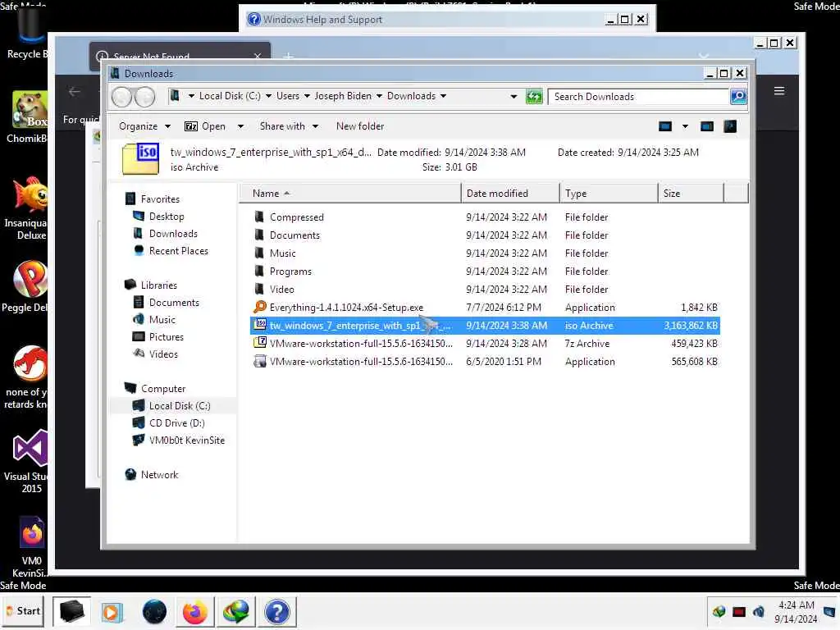The height and width of the screenshot is (630, 840).
Task: Expand the Users breadcrumb arrow
Action: click(x=307, y=97)
